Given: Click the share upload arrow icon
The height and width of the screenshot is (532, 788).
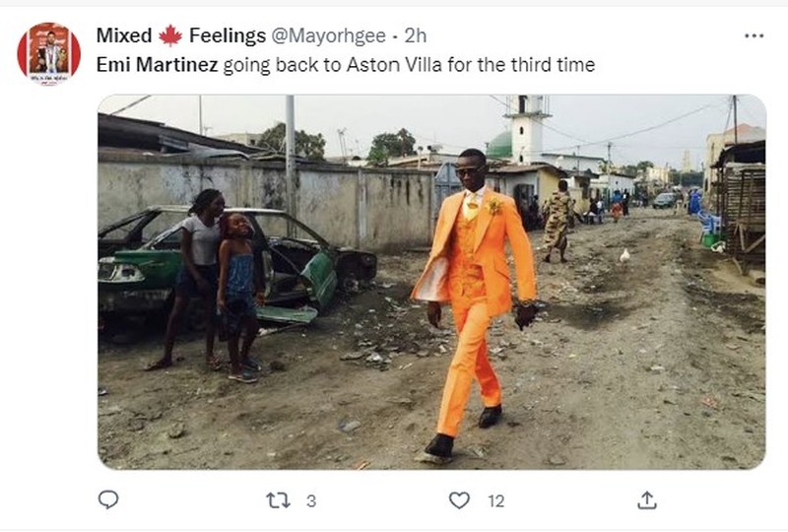Looking at the screenshot, I should pos(647,499).
